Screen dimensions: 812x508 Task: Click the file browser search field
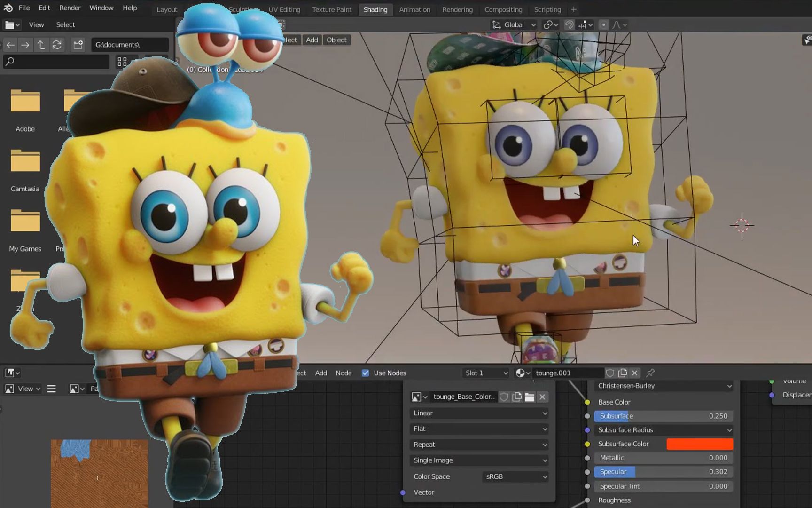[56, 62]
